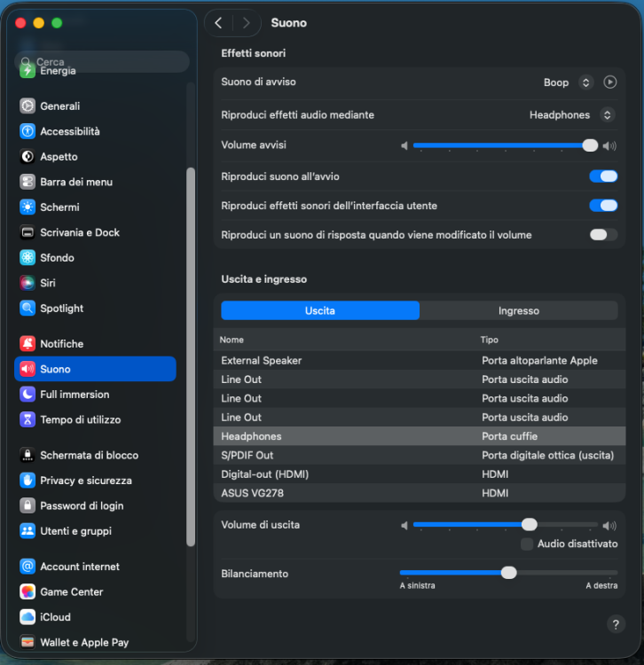Click the Suono speaker icon
644x665 pixels.
pos(27,369)
